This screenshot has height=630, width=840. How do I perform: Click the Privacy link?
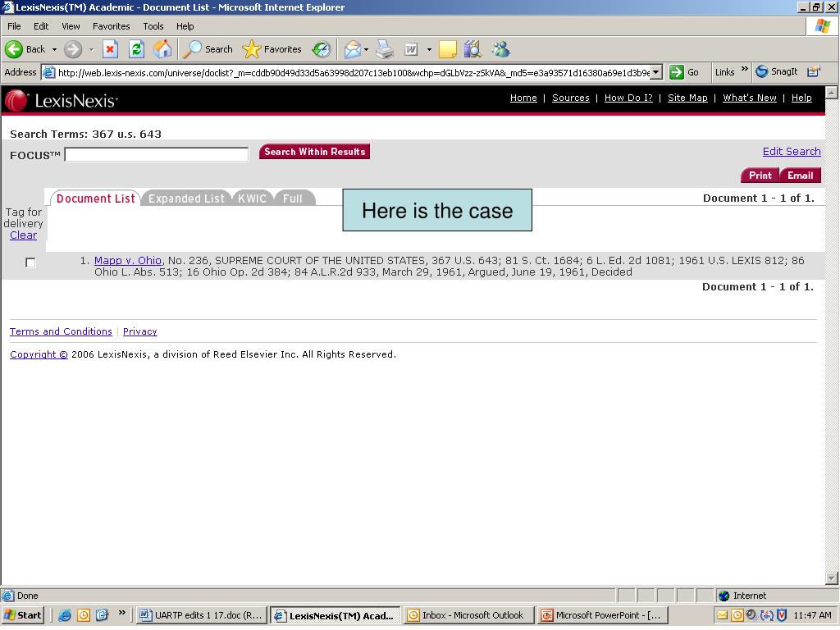(x=139, y=331)
